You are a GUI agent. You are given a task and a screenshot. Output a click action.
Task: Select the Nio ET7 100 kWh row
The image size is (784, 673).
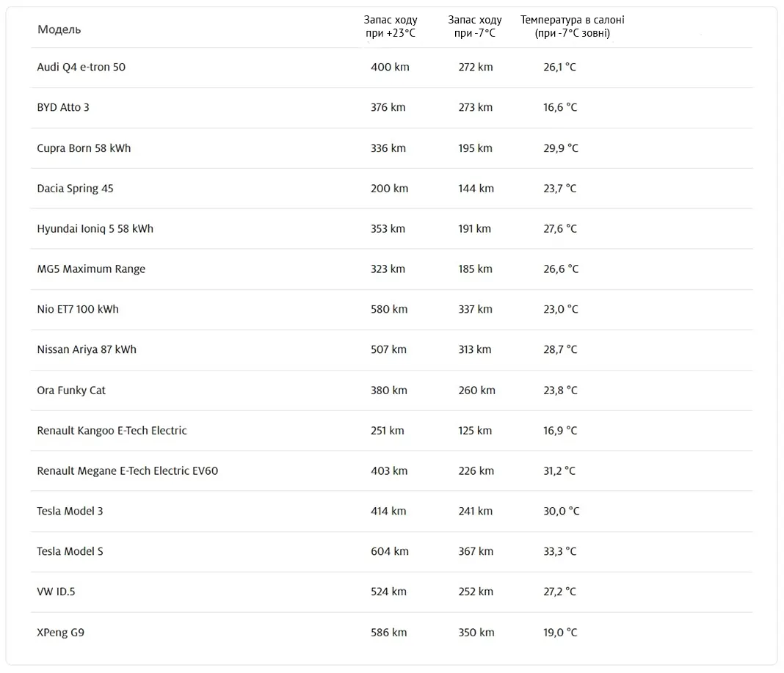tap(391, 310)
